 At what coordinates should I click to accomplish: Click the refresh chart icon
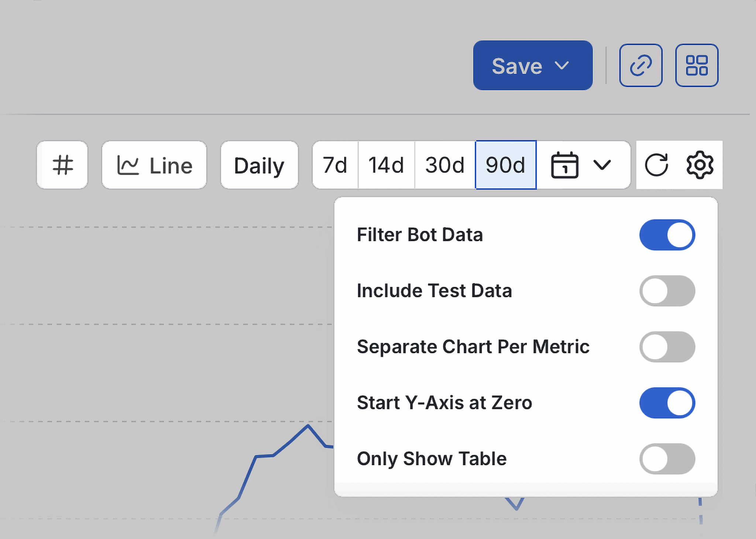click(657, 165)
